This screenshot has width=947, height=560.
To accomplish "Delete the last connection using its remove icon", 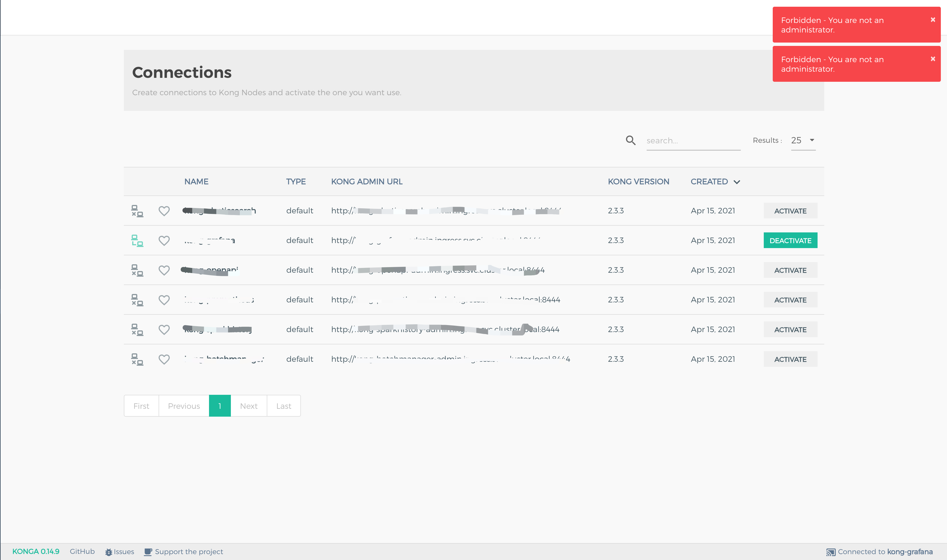I will tap(138, 359).
